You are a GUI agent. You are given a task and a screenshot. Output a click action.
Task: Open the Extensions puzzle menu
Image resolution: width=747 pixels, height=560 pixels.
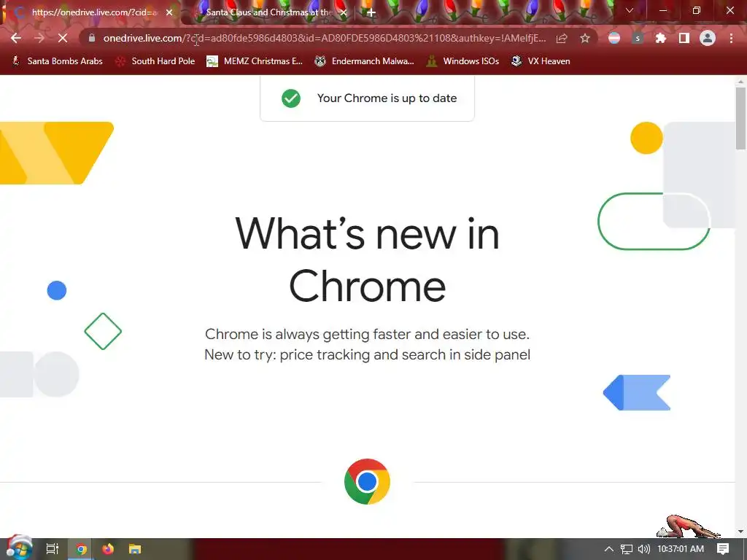pyautogui.click(x=661, y=38)
